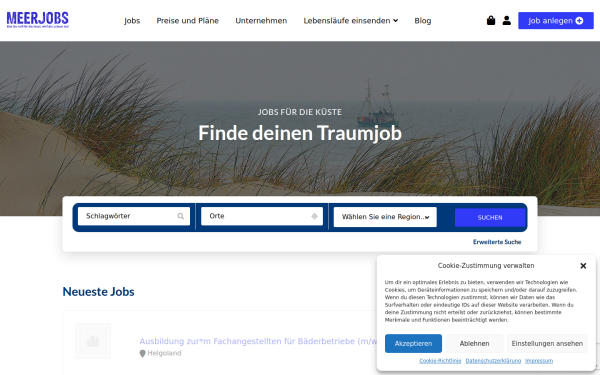Click the SUCHEN search button

coord(490,217)
